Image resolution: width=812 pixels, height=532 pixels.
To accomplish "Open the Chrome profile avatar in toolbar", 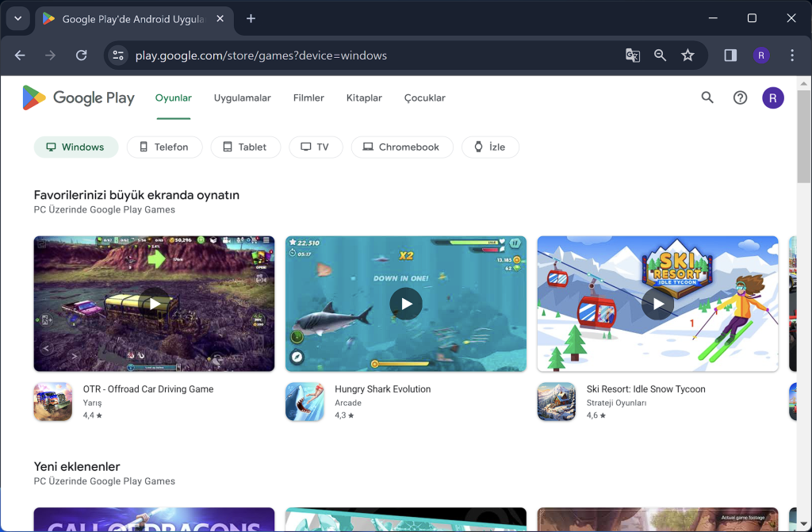I will pyautogui.click(x=760, y=55).
